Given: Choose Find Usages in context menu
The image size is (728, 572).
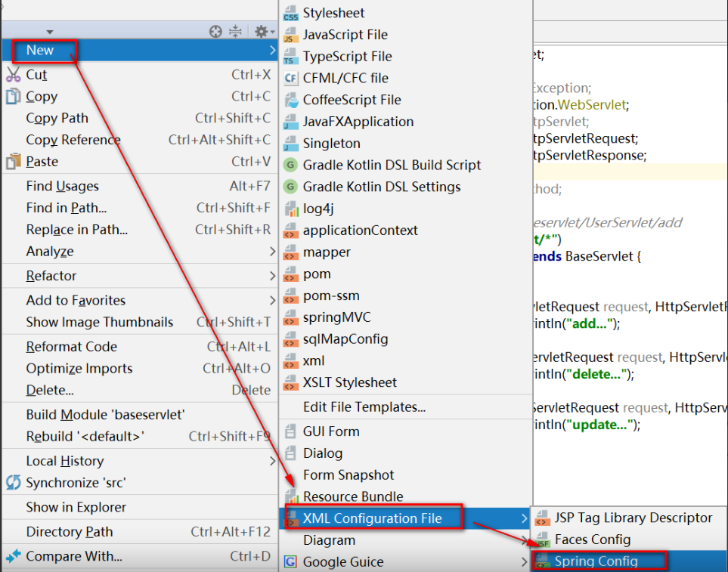Looking at the screenshot, I should 140,186.
